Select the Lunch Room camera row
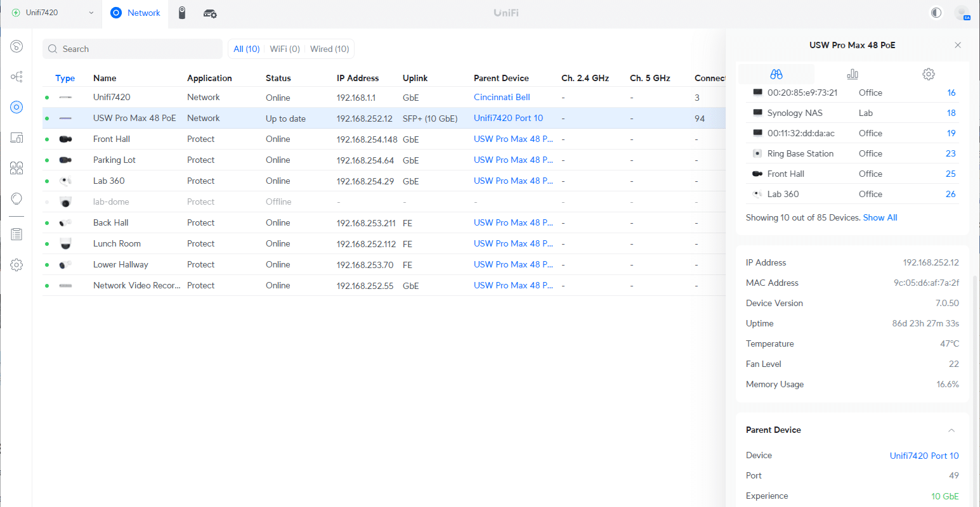The image size is (980, 507). click(384, 243)
